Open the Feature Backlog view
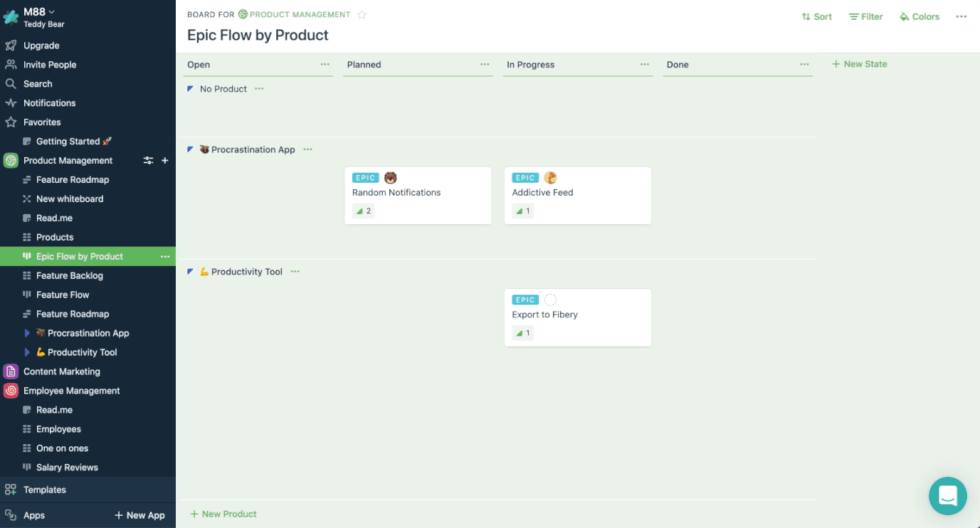 pos(69,275)
